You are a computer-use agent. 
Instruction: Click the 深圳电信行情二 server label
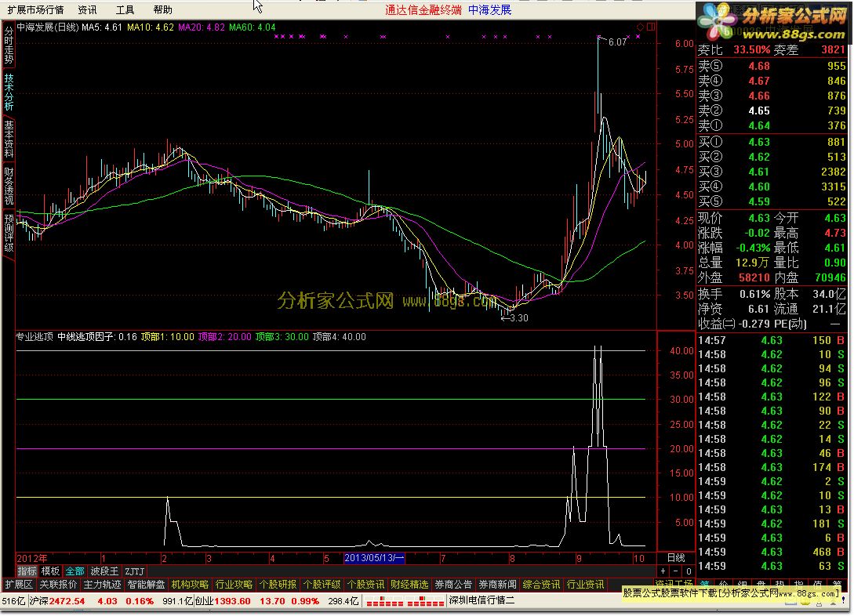(x=482, y=601)
